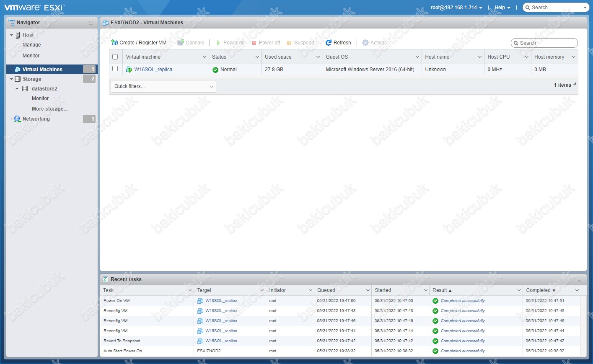Open the Quick filters dropdown
This screenshot has width=593, height=364.
click(x=163, y=86)
